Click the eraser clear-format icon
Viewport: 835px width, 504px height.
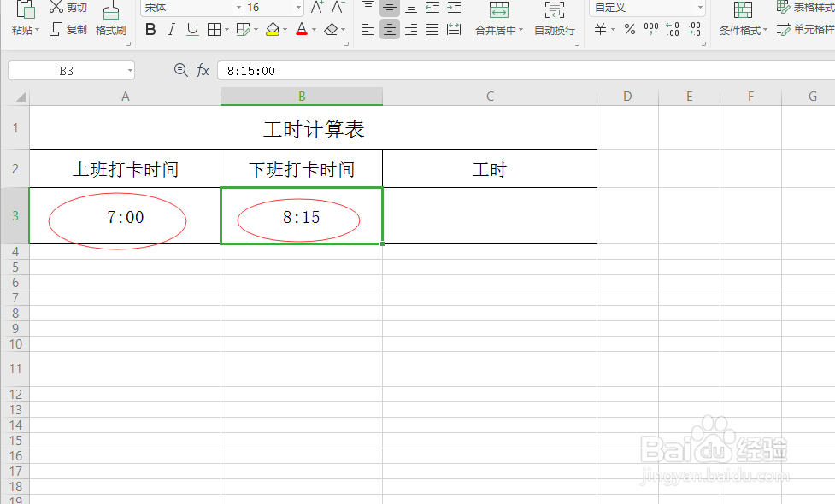coord(331,29)
